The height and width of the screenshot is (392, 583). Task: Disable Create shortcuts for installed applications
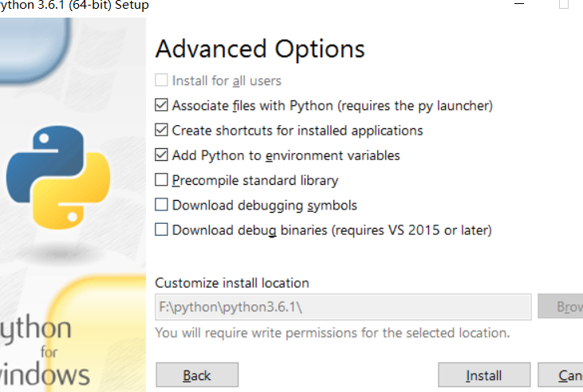(x=162, y=130)
